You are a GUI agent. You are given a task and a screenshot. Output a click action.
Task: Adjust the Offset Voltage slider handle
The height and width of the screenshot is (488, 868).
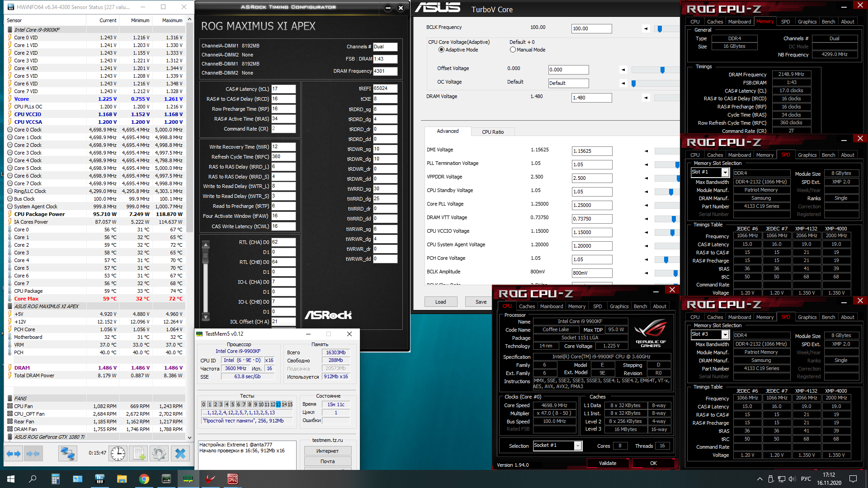coord(662,70)
